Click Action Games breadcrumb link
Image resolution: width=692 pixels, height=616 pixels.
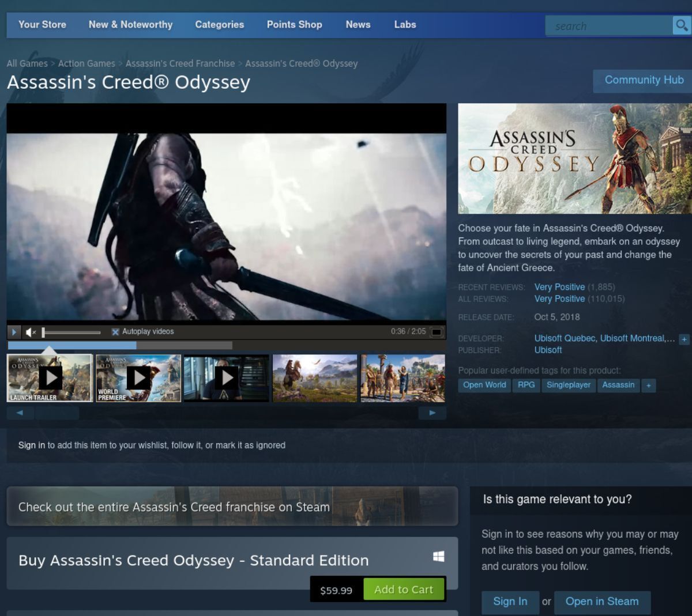[x=86, y=63]
